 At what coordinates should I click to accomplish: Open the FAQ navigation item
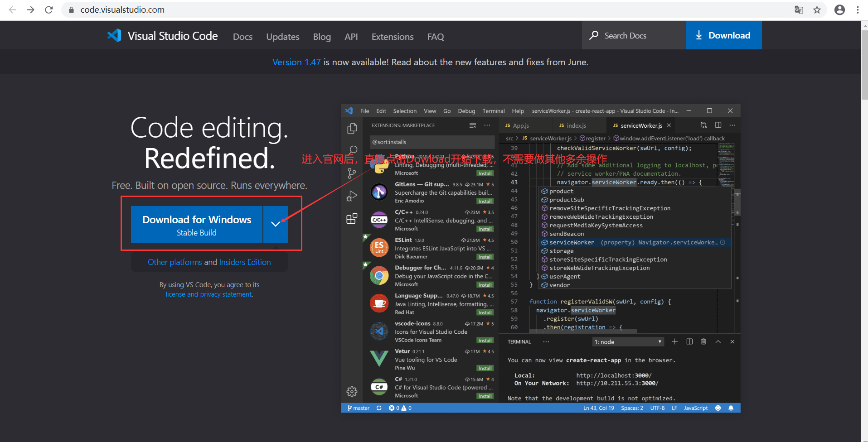pyautogui.click(x=436, y=37)
